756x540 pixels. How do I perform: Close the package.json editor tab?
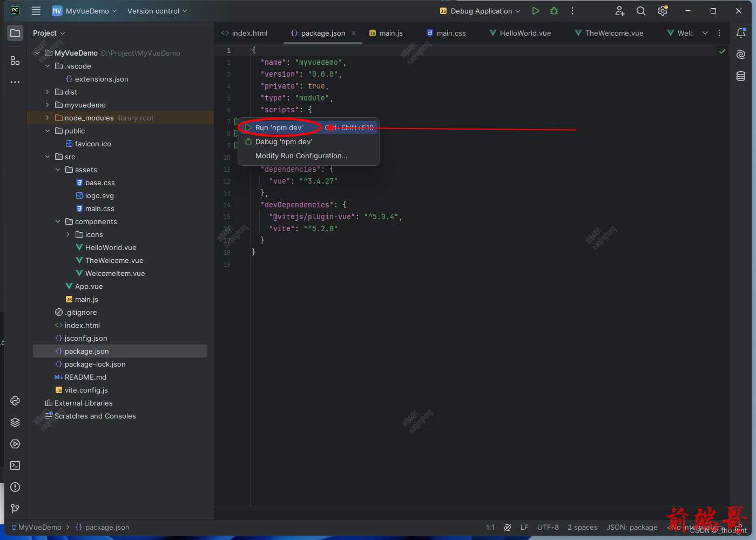point(354,33)
